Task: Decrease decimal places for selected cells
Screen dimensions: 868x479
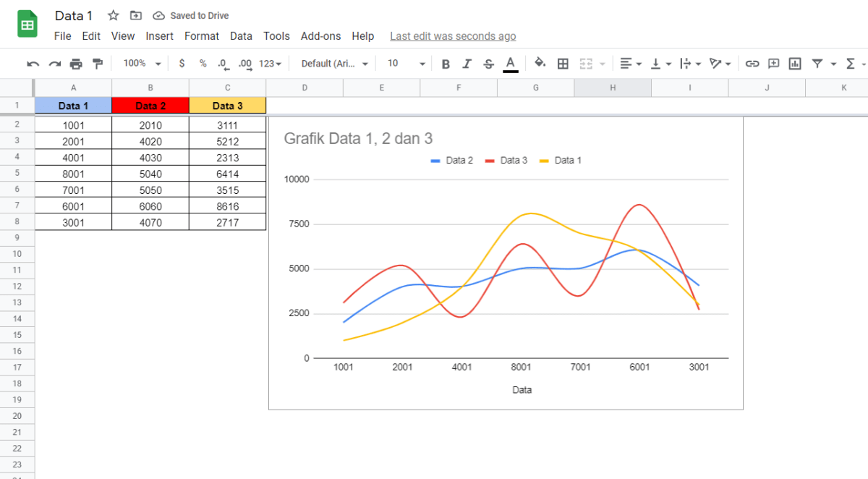Action: coord(224,63)
